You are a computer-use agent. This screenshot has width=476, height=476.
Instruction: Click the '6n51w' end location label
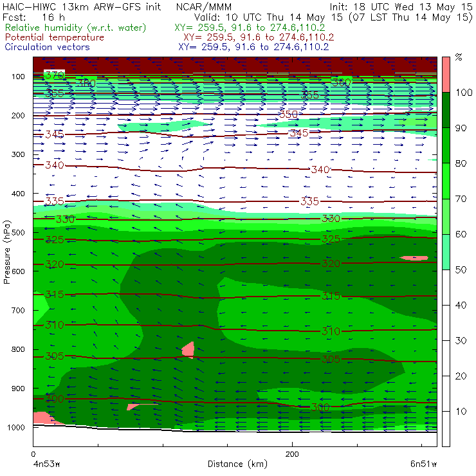(x=423, y=464)
